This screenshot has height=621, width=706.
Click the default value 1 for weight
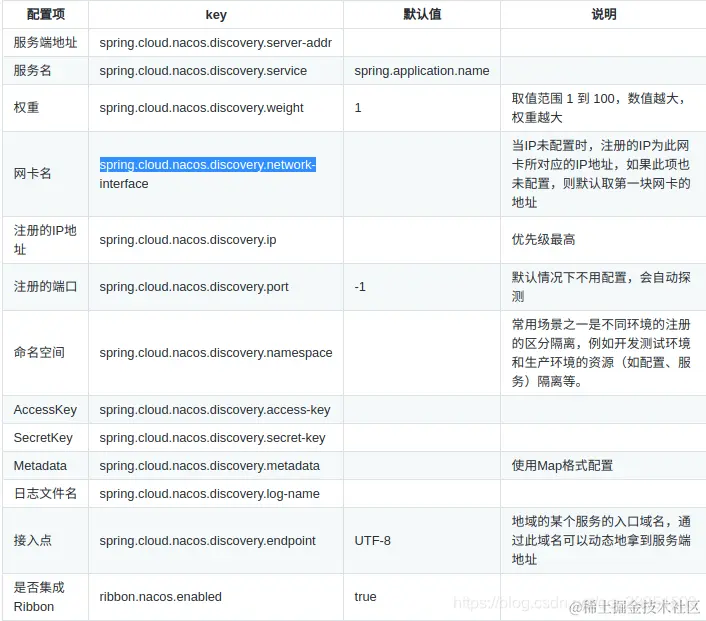click(358, 108)
